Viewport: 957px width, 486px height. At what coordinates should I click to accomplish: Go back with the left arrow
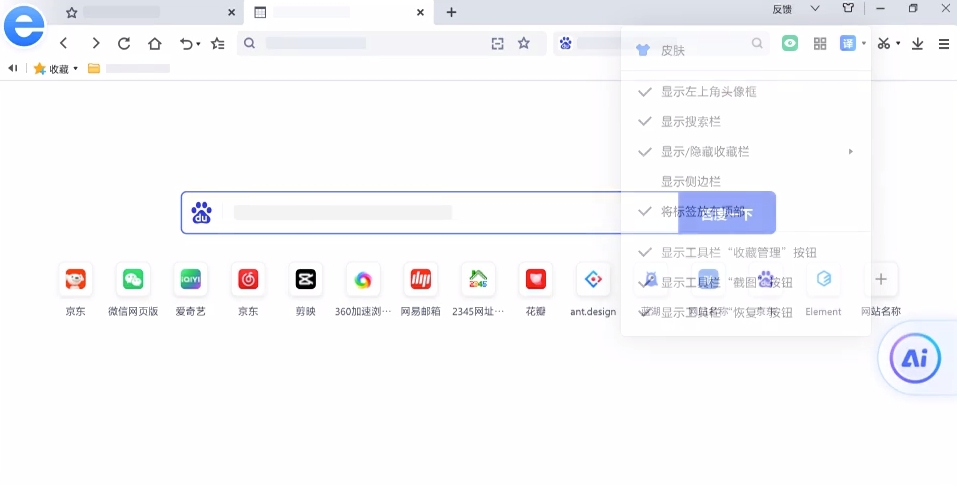[x=63, y=43]
